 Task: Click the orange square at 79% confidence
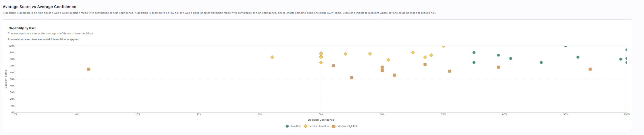(x=498, y=67)
